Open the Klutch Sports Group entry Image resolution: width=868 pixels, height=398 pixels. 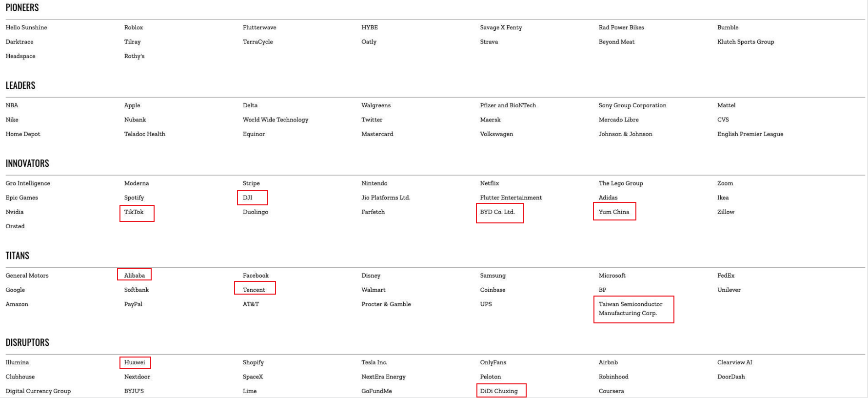(746, 42)
